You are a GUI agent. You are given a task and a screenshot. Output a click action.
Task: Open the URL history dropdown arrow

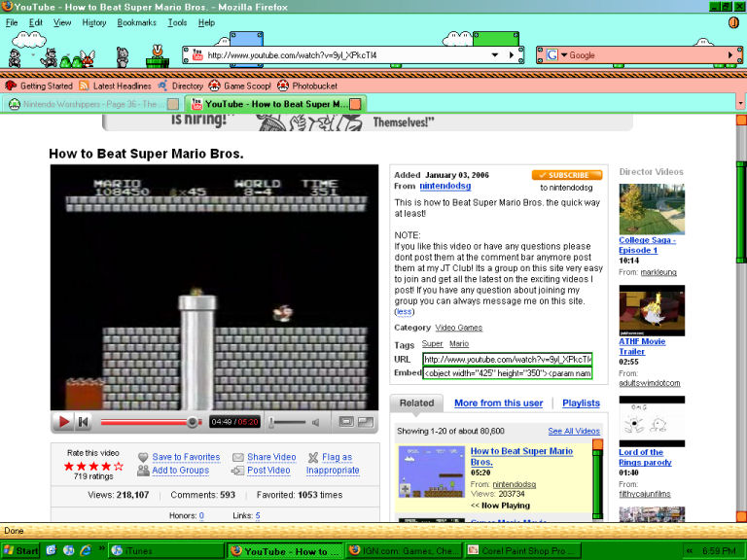(495, 55)
